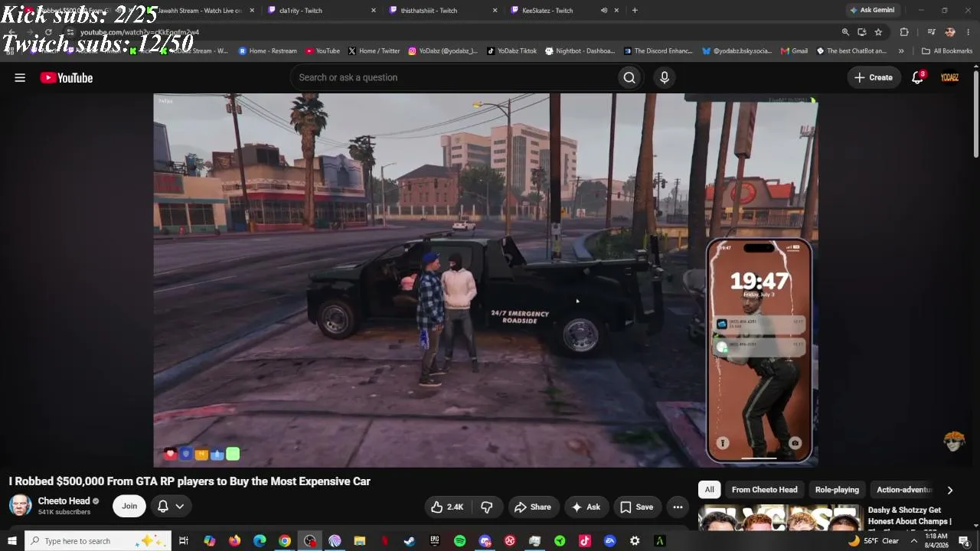980x551 pixels.
Task: Open Steam from the taskbar
Action: click(410, 541)
